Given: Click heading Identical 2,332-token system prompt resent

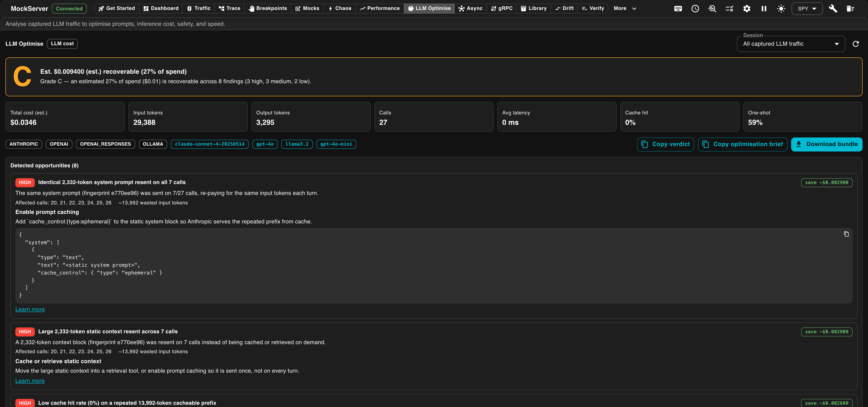Looking at the screenshot, I should tap(112, 182).
